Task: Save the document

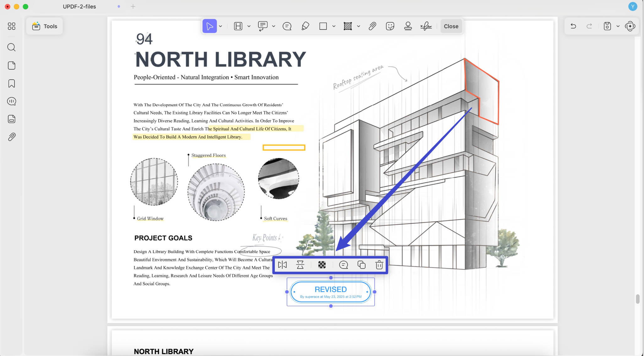Action: coord(607,26)
